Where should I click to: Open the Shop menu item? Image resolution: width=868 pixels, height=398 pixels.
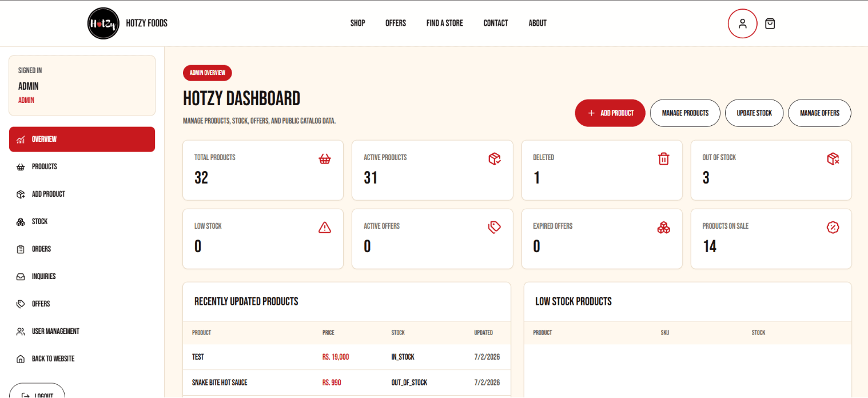pos(358,23)
